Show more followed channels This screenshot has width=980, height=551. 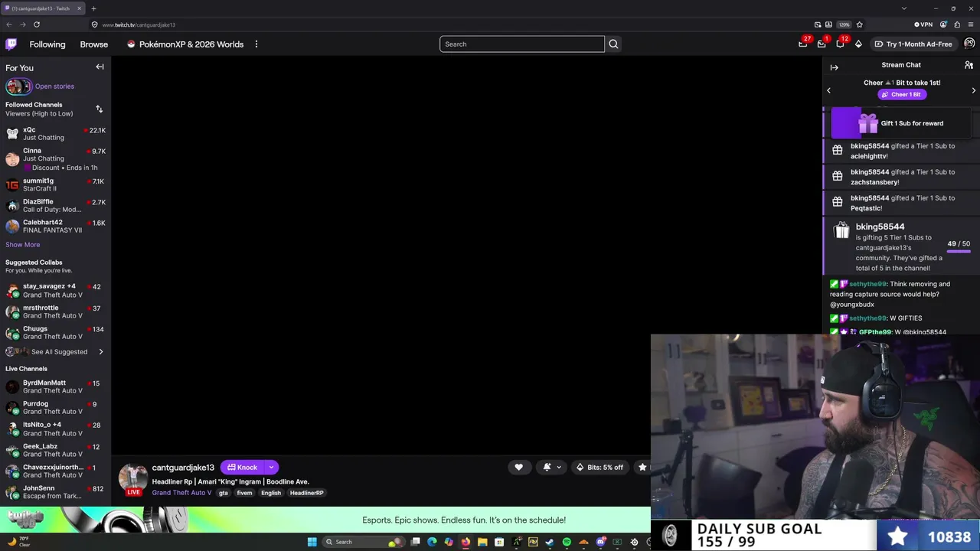click(x=23, y=245)
